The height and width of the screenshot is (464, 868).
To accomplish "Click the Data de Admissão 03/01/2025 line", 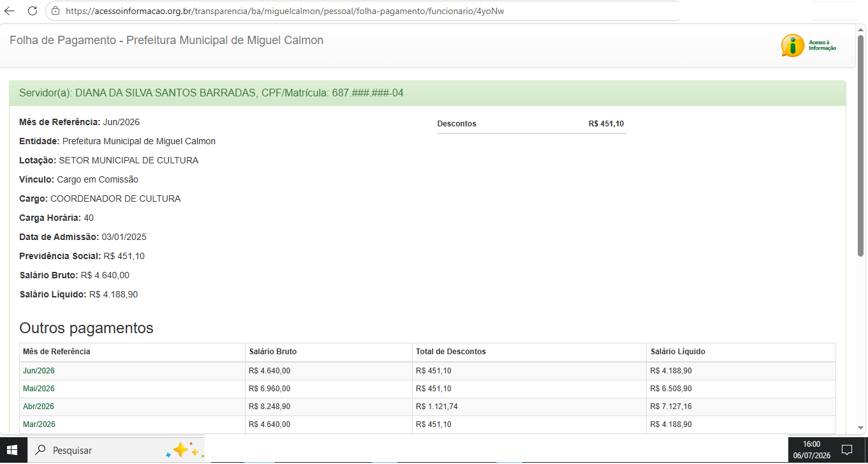I will 83,237.
